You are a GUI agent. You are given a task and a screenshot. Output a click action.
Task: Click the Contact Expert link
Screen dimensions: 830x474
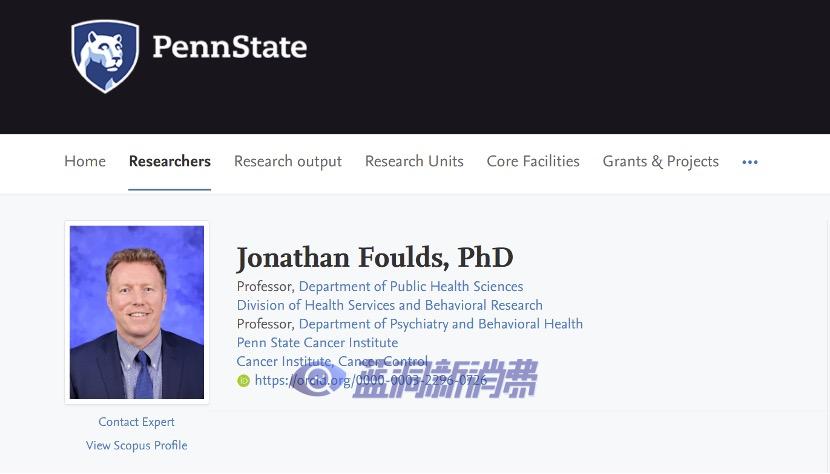tap(137, 422)
